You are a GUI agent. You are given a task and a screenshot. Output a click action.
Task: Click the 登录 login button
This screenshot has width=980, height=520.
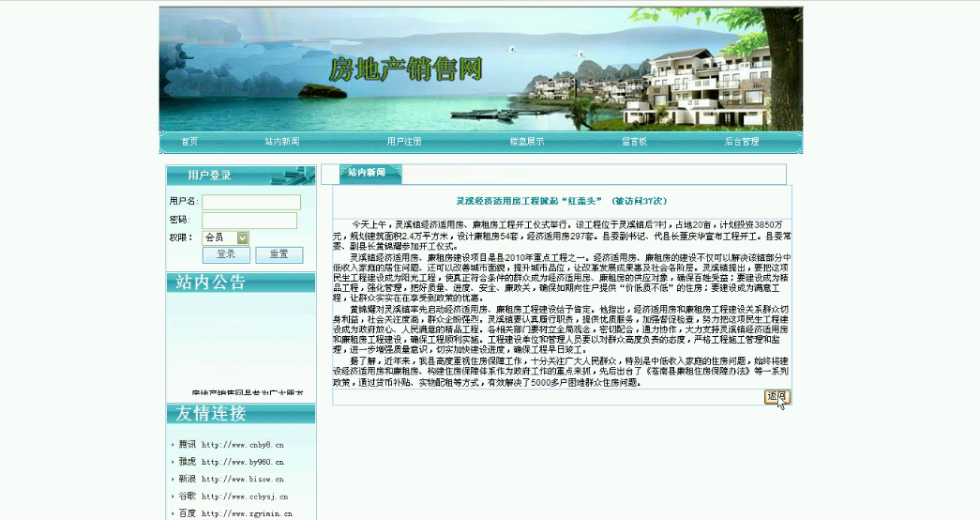(x=226, y=254)
